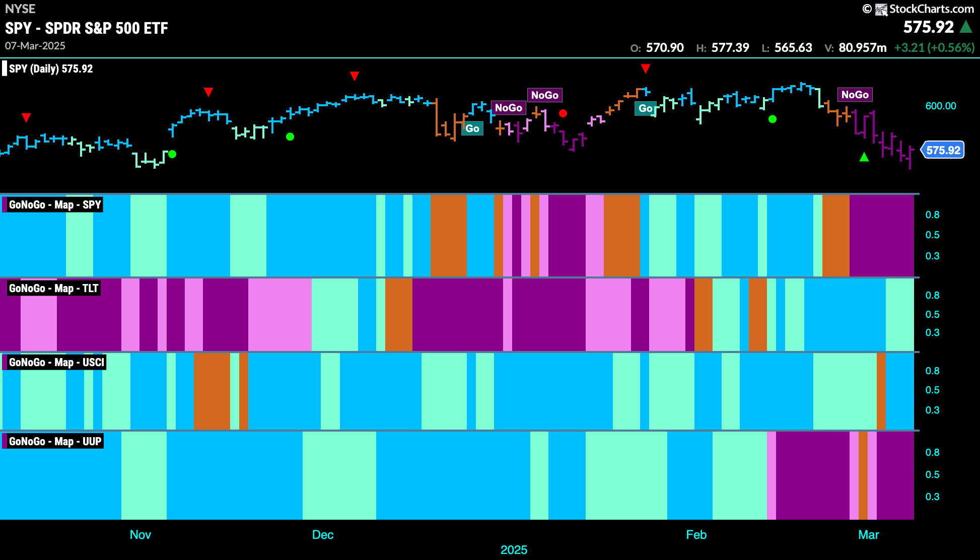
Task: Click the orange block in USCI map November
Action: 212,391
